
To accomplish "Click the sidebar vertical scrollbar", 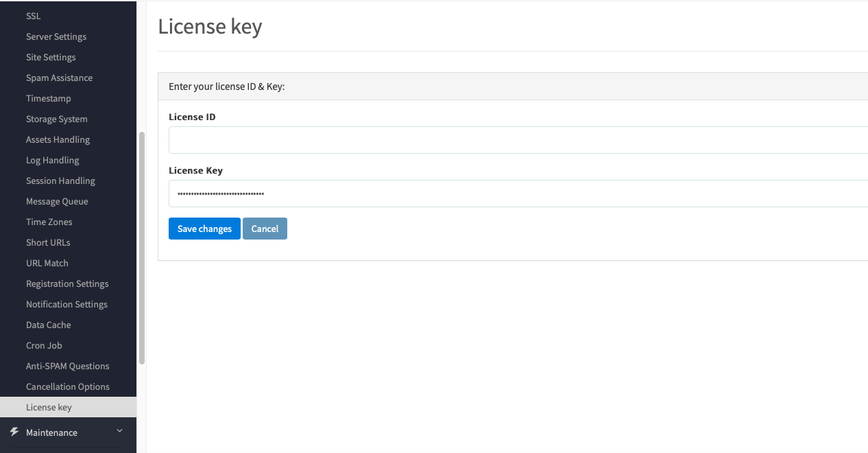I will point(142,247).
